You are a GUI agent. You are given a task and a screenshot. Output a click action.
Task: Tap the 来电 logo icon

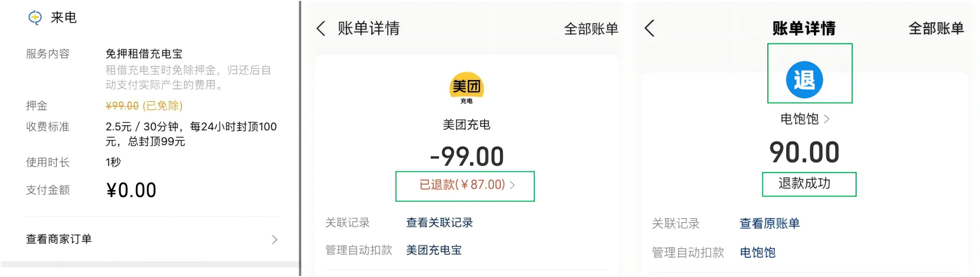click(35, 18)
